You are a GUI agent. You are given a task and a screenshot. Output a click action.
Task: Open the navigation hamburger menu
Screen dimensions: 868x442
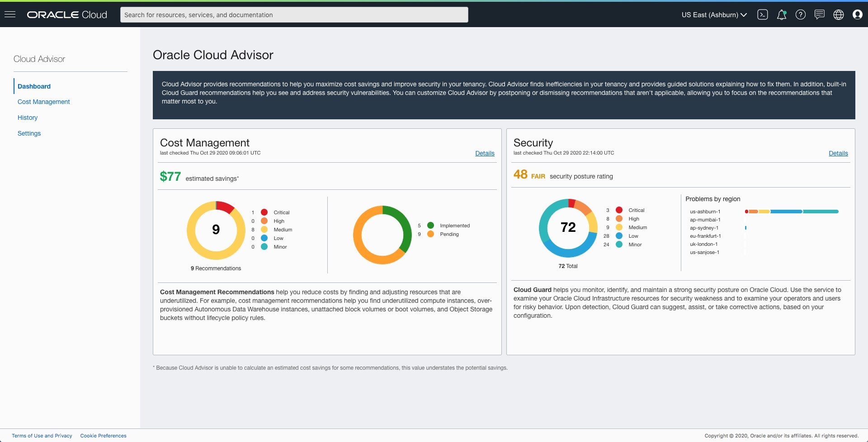click(x=10, y=14)
